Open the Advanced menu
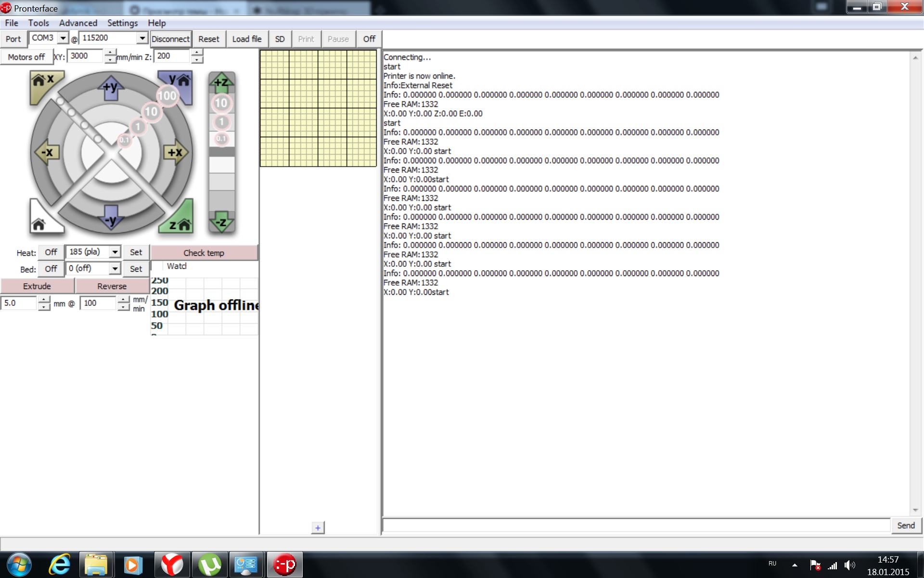The width and height of the screenshot is (924, 578). (78, 23)
